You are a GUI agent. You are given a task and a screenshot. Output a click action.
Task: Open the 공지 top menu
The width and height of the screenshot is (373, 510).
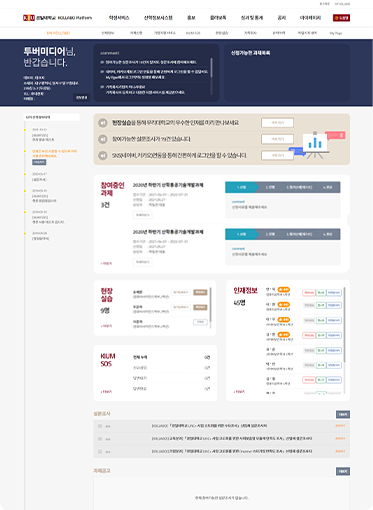point(282,18)
